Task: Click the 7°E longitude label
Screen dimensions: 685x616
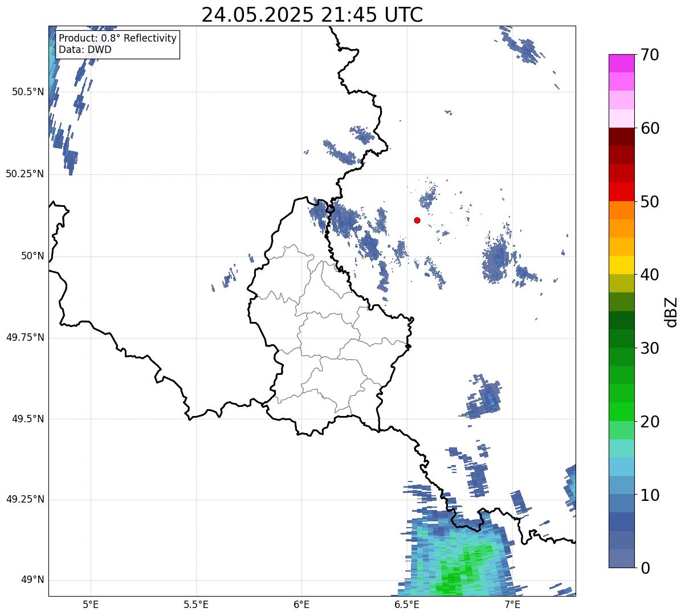Action: [512, 604]
